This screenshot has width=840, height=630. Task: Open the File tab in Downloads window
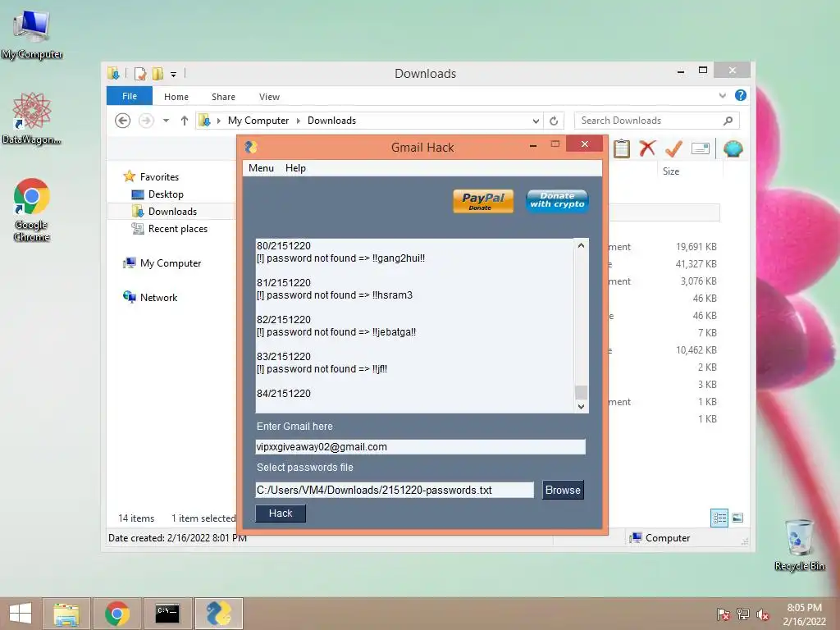point(129,96)
